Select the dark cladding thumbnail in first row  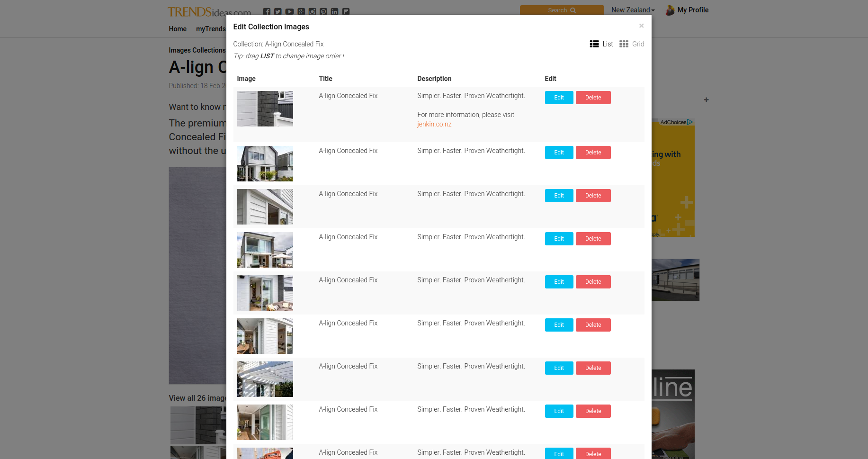pos(265,108)
